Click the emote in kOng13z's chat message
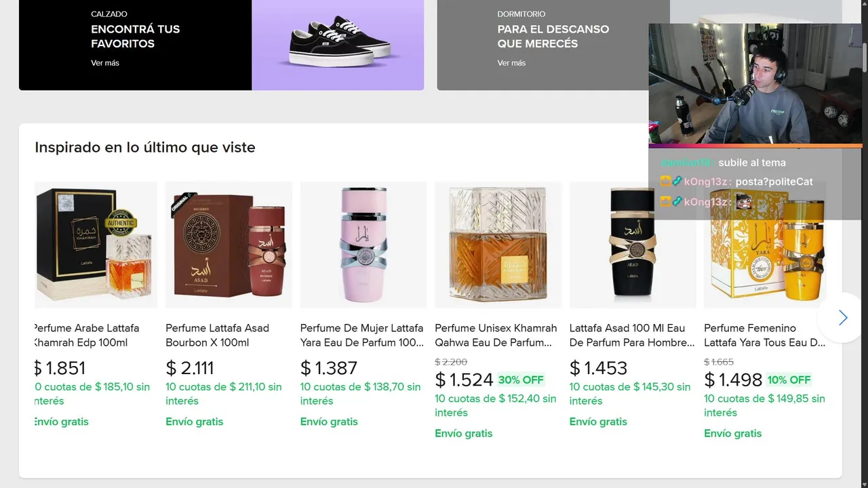 [743, 202]
